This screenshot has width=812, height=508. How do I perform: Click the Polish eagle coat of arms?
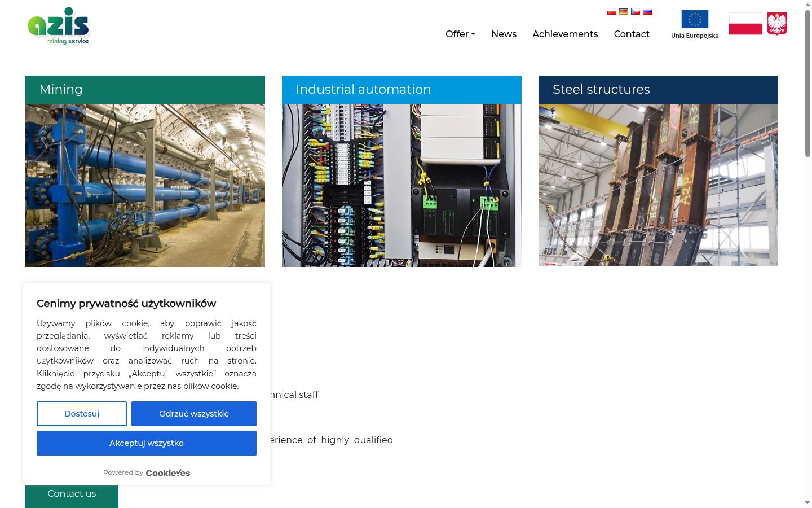(777, 24)
